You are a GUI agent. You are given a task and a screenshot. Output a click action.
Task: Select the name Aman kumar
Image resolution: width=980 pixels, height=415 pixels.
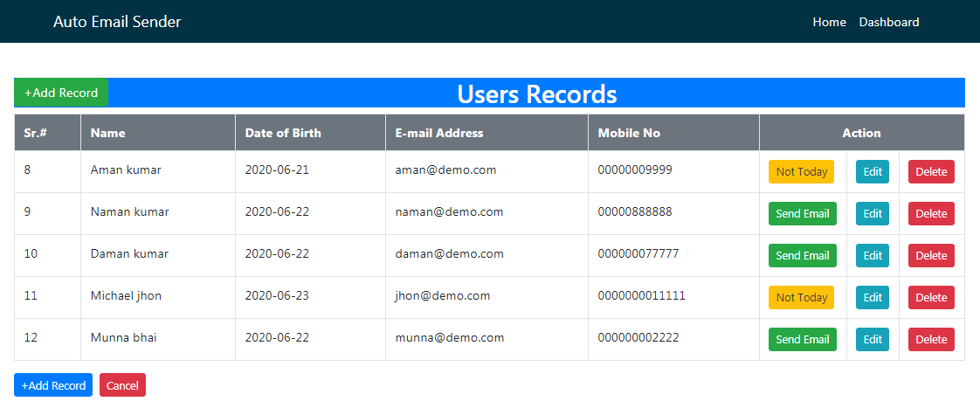click(x=126, y=170)
